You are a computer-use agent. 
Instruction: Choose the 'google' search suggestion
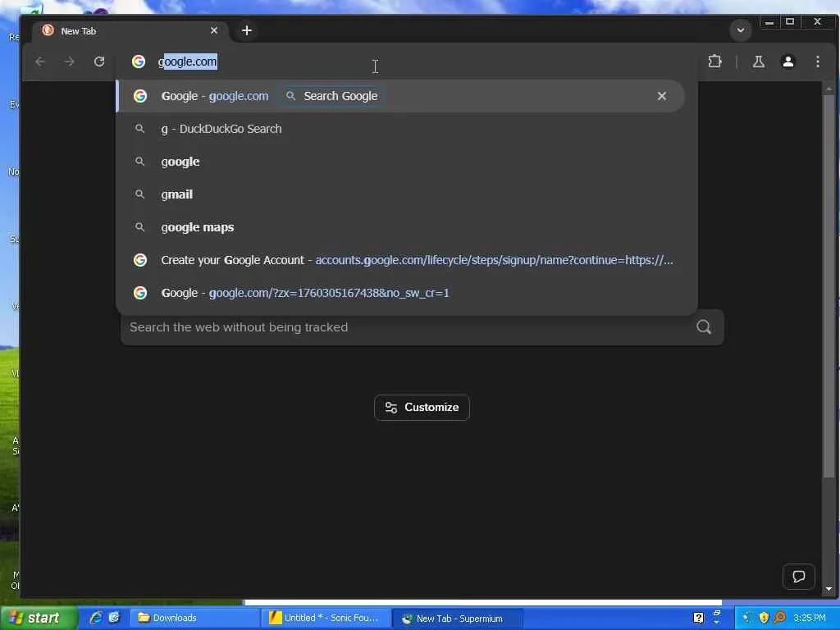point(400,162)
